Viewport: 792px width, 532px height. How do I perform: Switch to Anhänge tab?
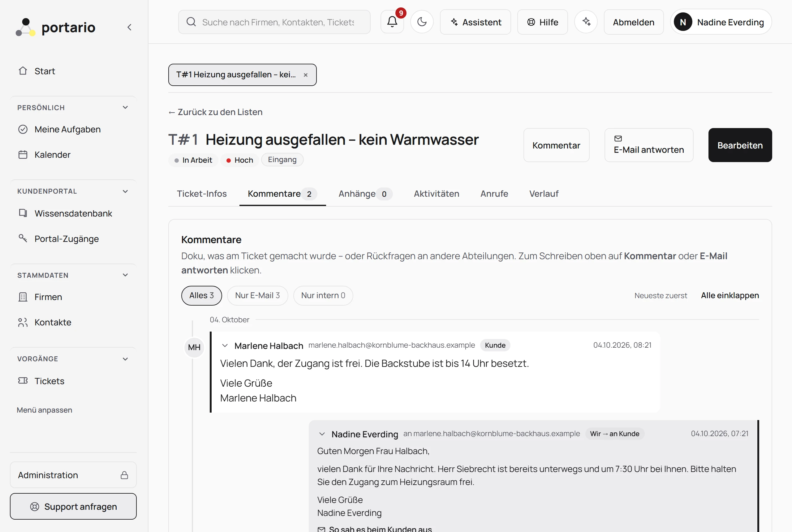click(x=365, y=194)
